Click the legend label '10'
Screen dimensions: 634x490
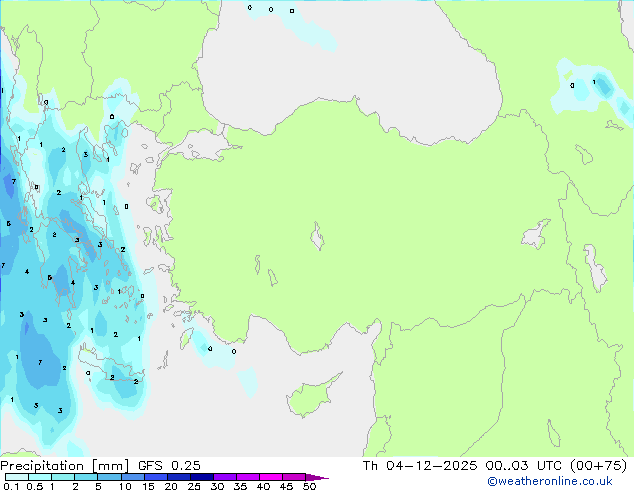[x=125, y=486]
